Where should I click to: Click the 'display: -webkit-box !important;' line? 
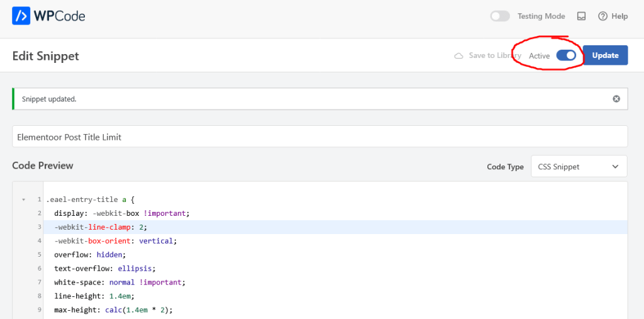point(121,213)
